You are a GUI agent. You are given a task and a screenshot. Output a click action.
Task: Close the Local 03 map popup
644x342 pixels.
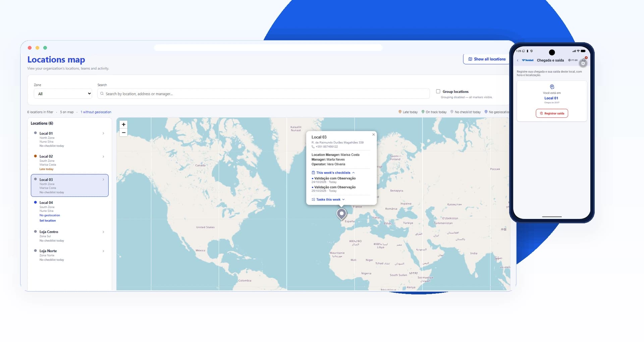tap(373, 134)
